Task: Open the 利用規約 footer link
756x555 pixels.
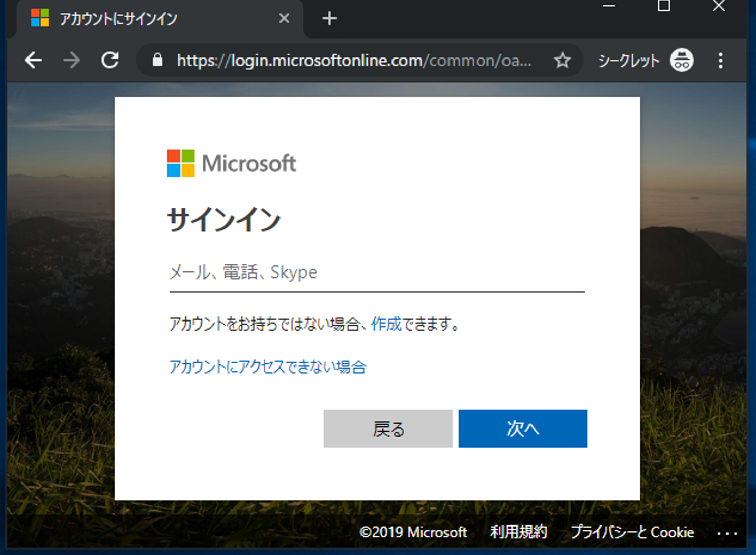Action: 518,532
